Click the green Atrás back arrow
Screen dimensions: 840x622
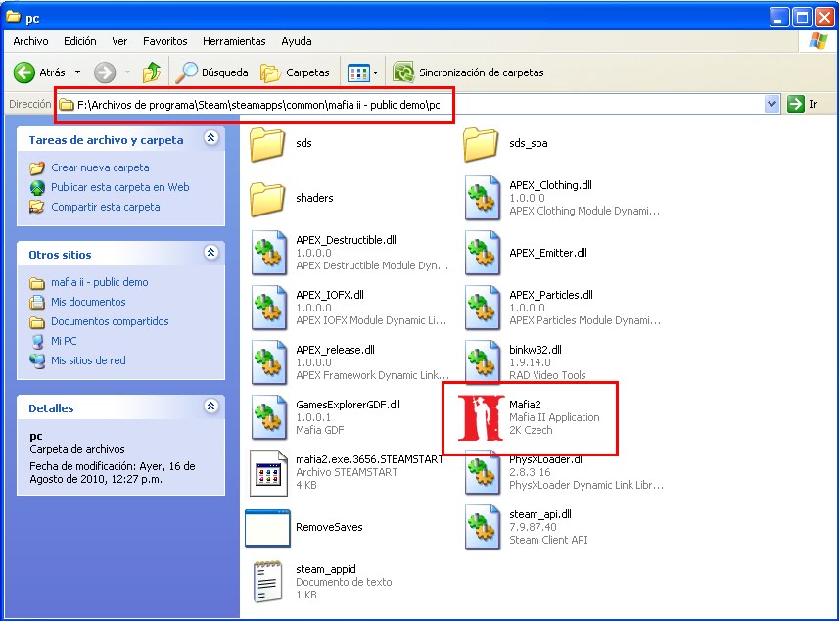24,72
